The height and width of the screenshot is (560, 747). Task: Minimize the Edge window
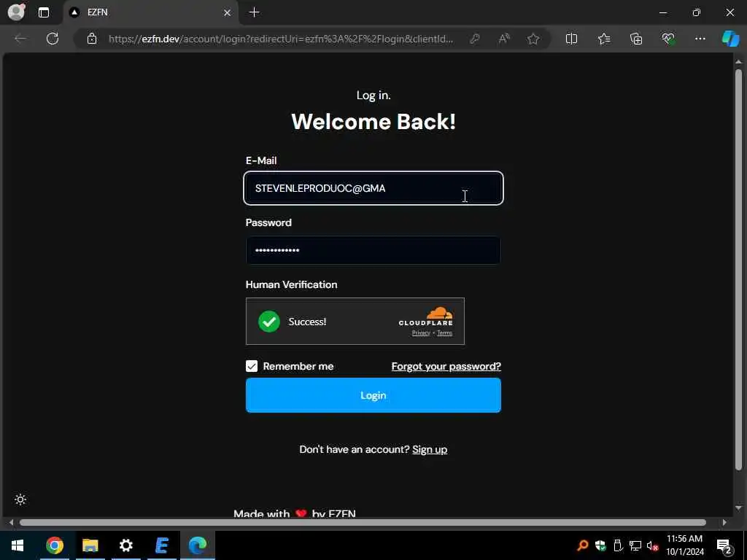(662, 12)
